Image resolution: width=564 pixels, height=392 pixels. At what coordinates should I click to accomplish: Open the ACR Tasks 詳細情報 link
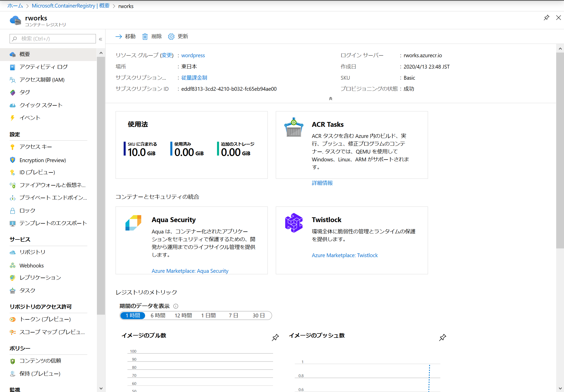tap(322, 183)
